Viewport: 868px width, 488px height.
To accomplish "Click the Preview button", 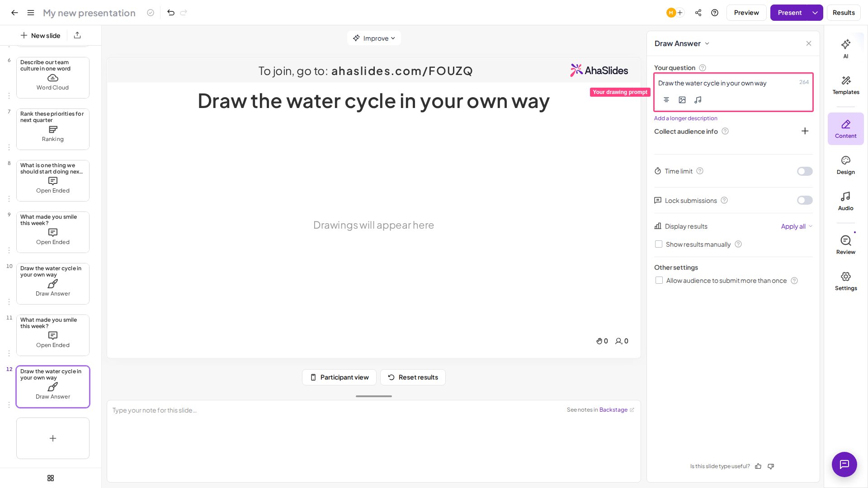I will coord(746,13).
